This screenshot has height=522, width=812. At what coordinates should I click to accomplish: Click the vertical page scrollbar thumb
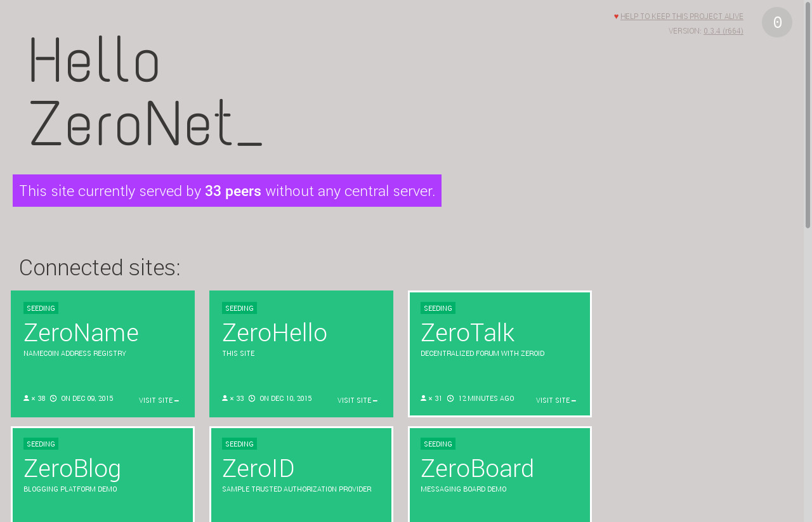[x=808, y=115]
